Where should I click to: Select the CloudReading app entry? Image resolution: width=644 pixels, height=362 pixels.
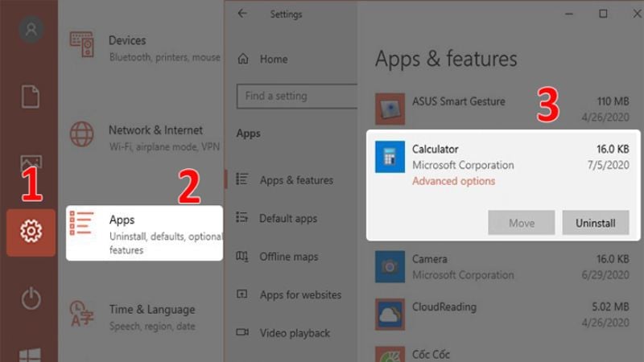coord(502,315)
